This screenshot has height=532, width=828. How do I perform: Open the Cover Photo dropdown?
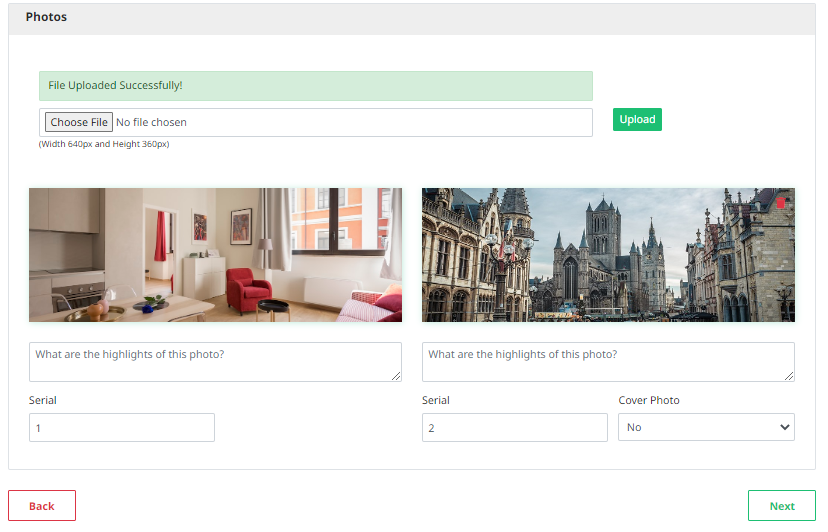click(706, 427)
